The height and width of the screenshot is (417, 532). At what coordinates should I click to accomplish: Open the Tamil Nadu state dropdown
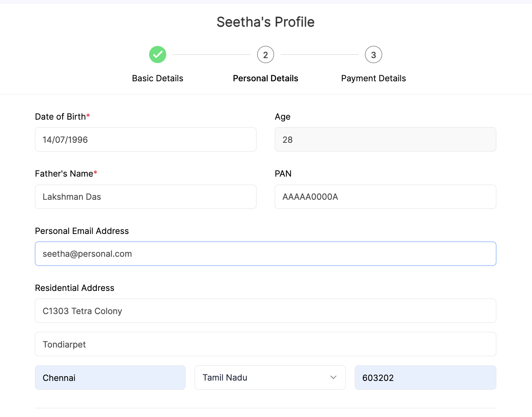coord(266,378)
